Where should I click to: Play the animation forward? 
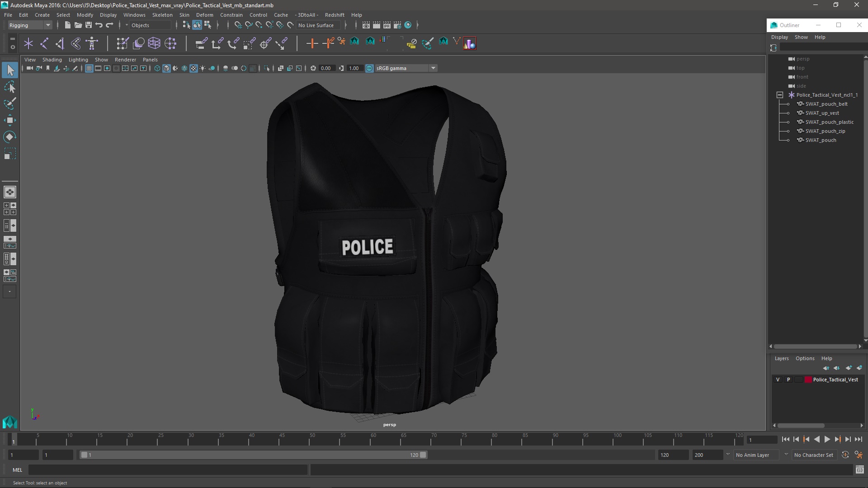tap(827, 439)
